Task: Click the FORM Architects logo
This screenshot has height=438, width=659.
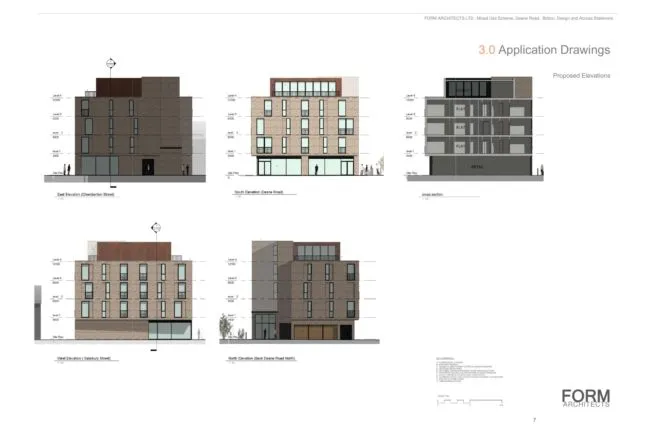Action: click(585, 398)
